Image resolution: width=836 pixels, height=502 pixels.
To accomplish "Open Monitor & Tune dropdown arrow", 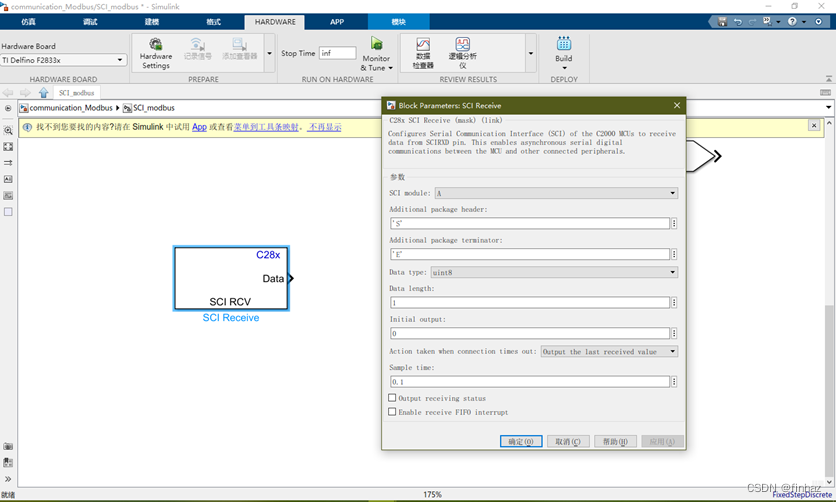I will click(390, 68).
